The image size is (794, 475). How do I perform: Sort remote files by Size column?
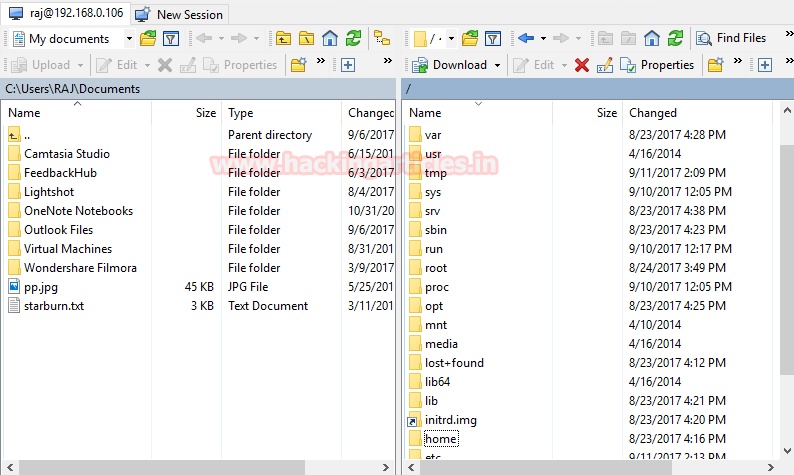click(587, 112)
